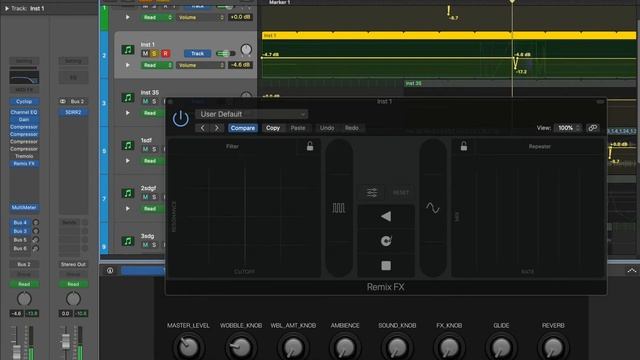Click the RESET button in Remix FX

[x=400, y=193]
